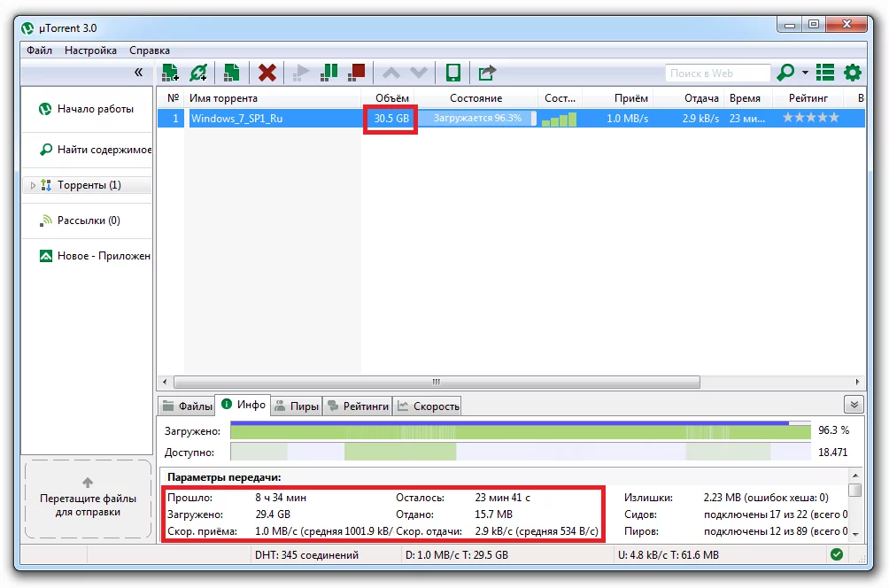This screenshot has width=889, height=588.
Task: Click the Загружается 96.3% progress bar
Action: 476,119
